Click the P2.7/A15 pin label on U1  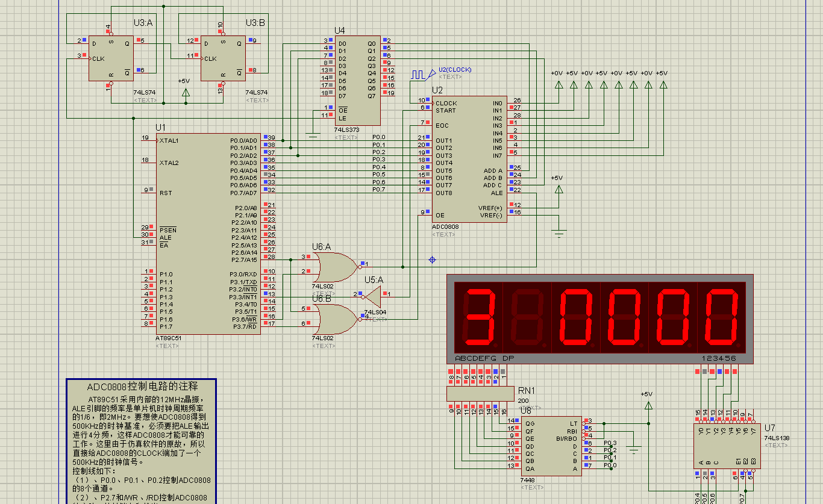243,260
